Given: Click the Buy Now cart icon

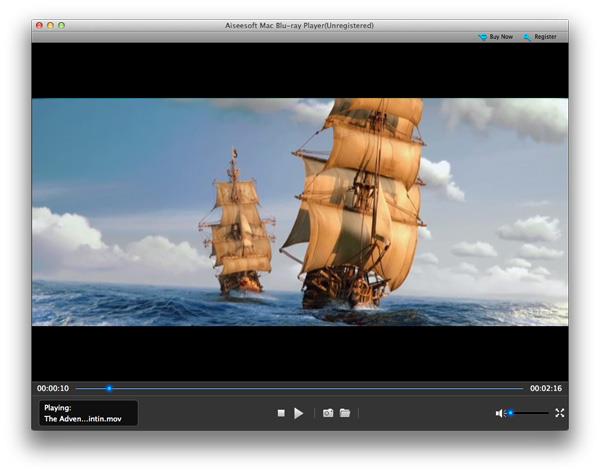Looking at the screenshot, I should point(483,37).
